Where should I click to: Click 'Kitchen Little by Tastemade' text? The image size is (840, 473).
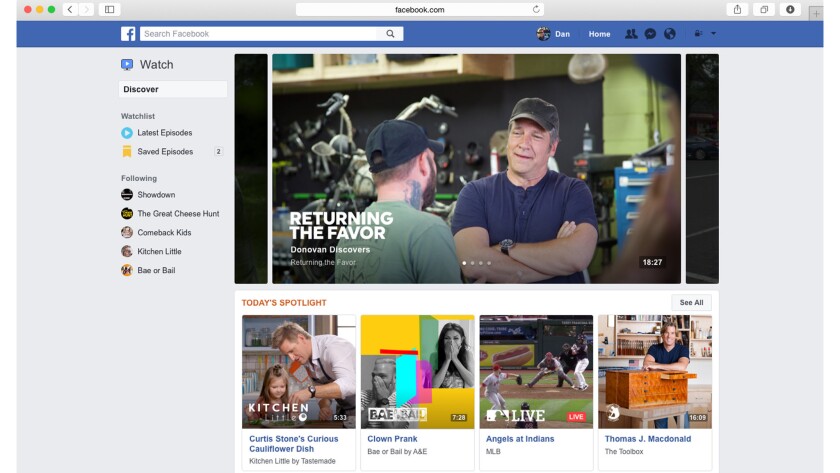pos(292,461)
